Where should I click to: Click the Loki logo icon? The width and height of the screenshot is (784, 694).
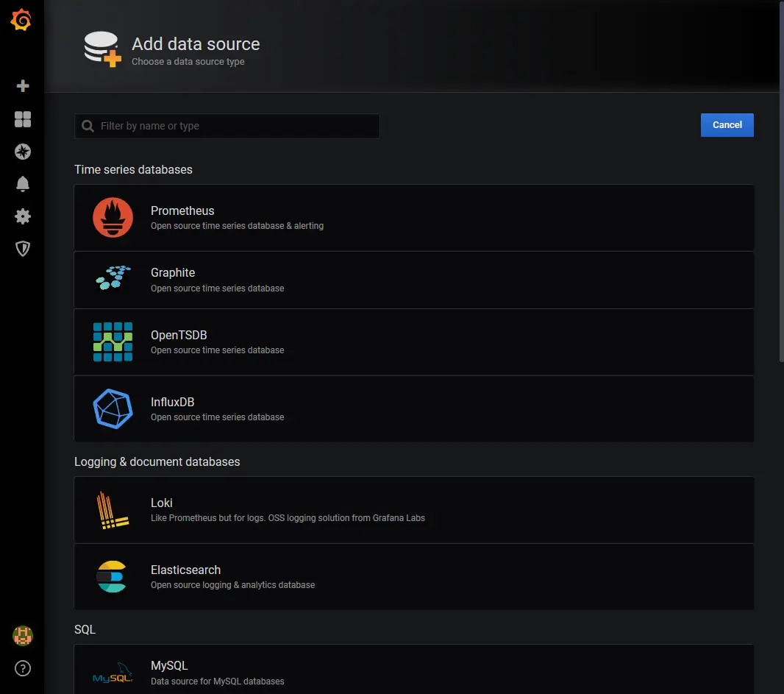pyautogui.click(x=113, y=509)
